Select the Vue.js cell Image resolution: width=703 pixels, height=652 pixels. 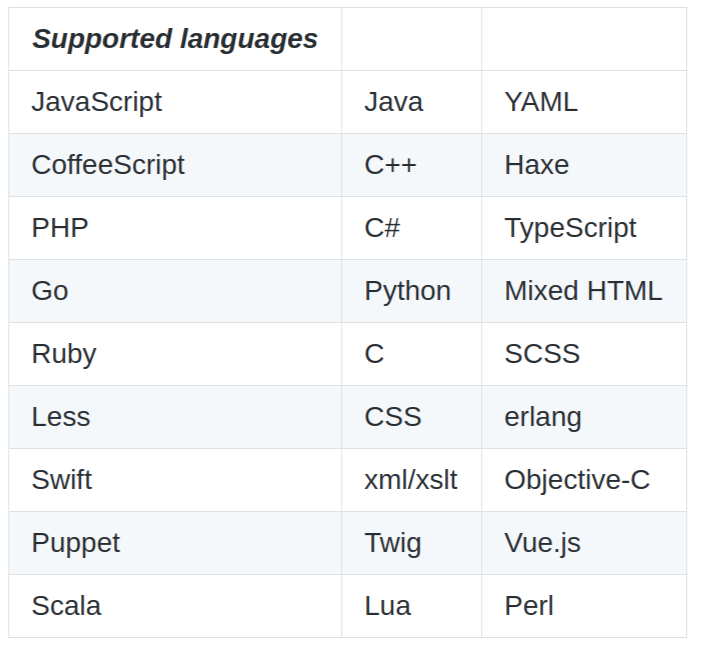[542, 543]
